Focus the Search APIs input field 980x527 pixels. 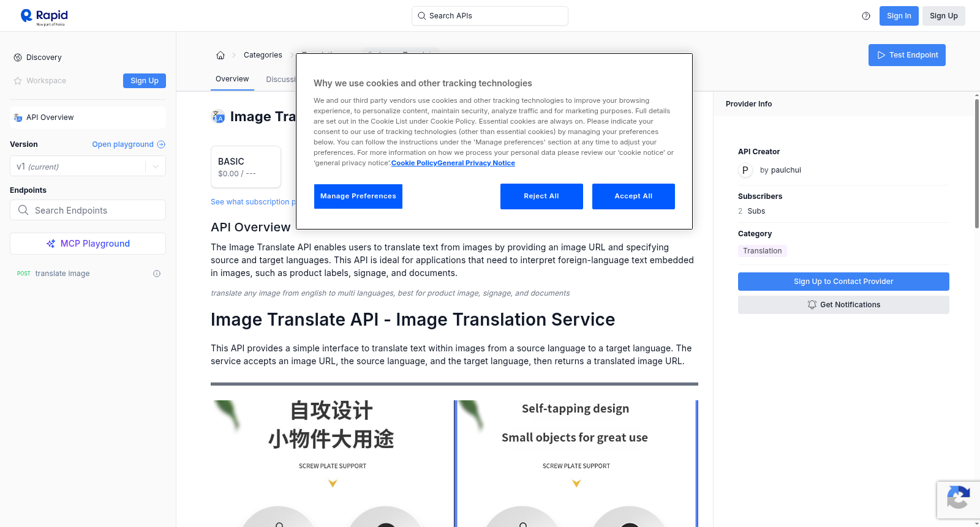click(490, 16)
